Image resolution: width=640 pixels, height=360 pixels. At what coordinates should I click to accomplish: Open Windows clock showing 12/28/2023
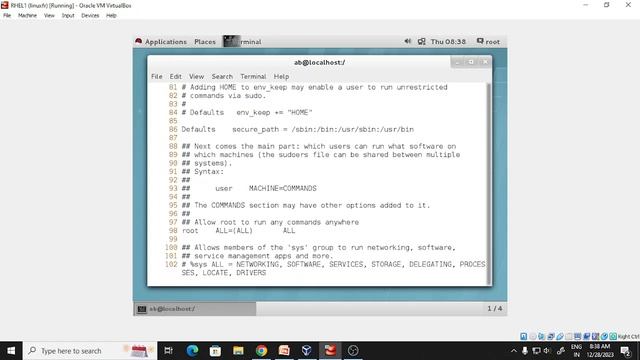pyautogui.click(x=600, y=351)
